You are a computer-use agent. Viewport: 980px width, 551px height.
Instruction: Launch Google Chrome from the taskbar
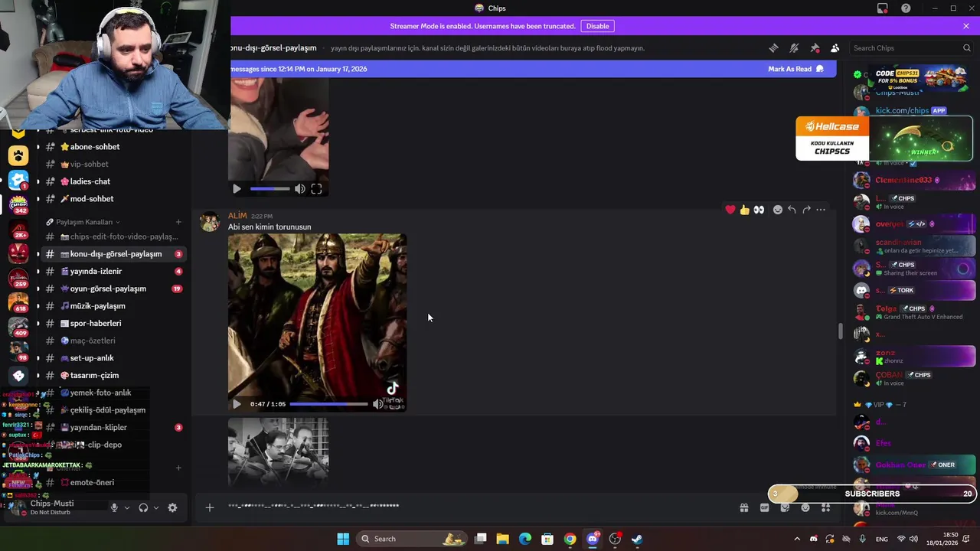tap(570, 539)
